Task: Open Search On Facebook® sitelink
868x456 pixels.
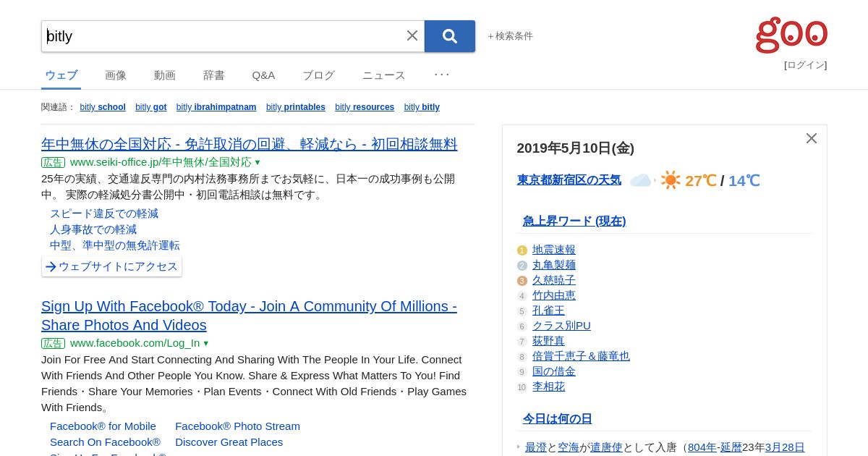Action: (x=106, y=442)
